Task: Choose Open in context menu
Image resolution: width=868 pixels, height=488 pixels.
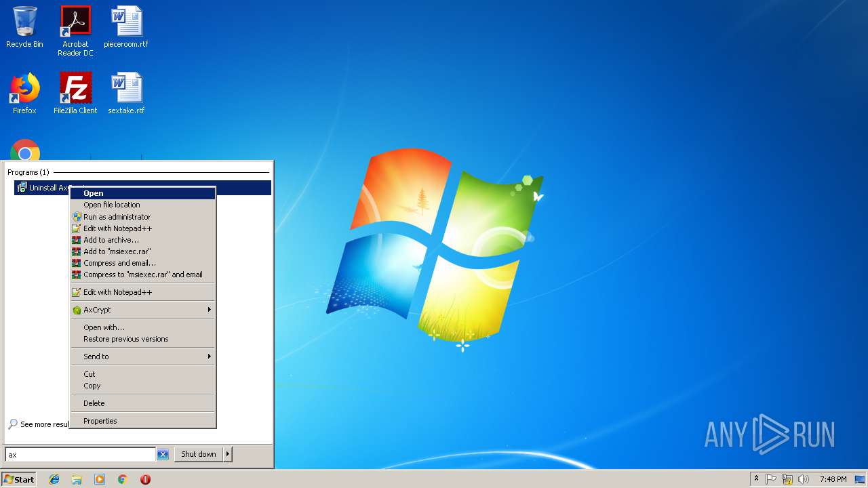Action: tap(143, 193)
